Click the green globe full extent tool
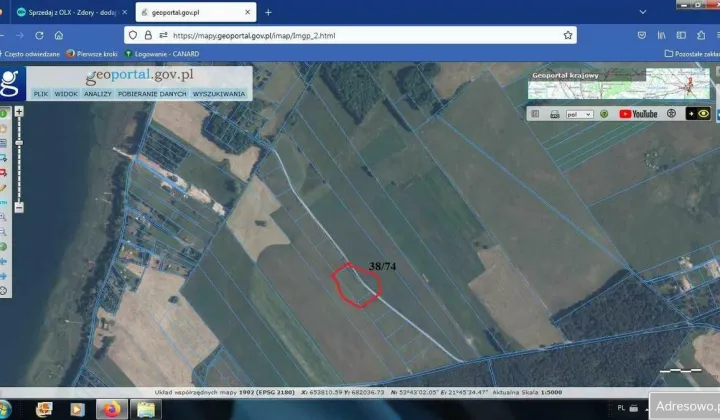This screenshot has width=720, height=420. 3,246
